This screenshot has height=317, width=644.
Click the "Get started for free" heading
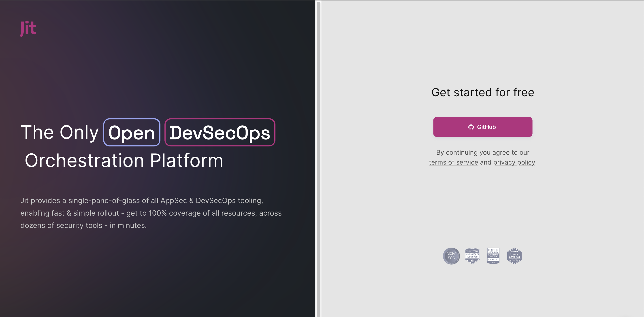[x=482, y=92]
